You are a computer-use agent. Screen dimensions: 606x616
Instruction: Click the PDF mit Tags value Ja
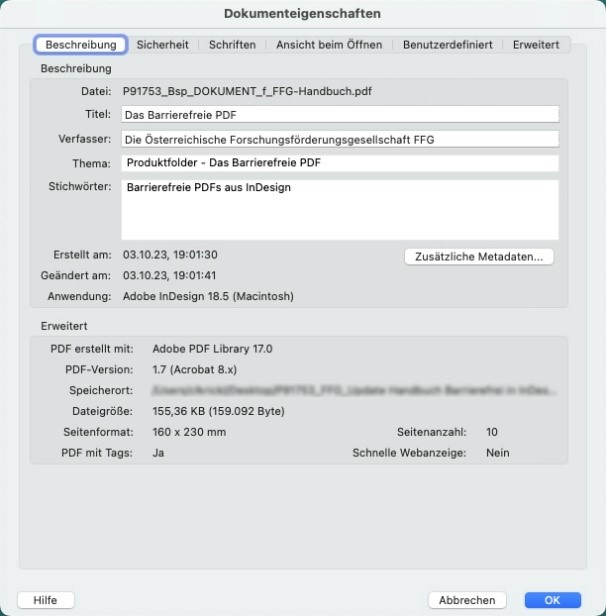pos(158,453)
